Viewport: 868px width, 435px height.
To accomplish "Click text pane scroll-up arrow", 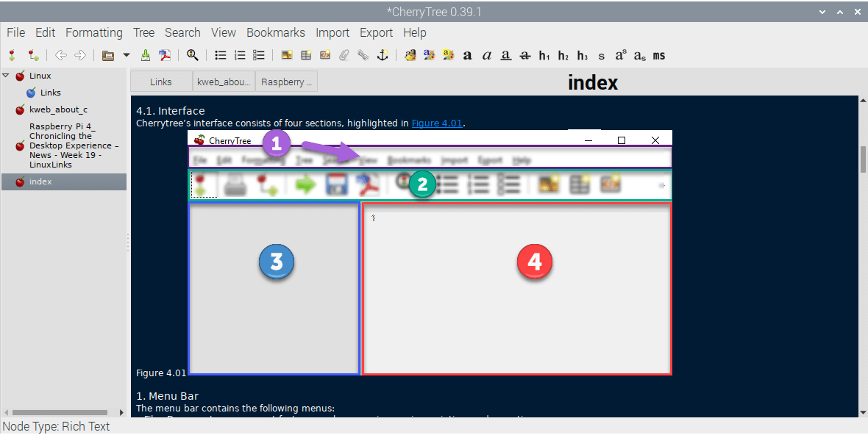I will 862,100.
